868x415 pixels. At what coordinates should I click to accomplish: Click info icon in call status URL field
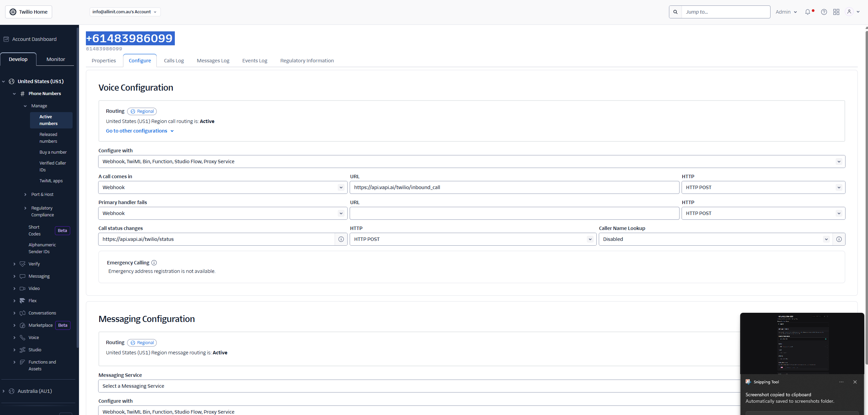(341, 239)
